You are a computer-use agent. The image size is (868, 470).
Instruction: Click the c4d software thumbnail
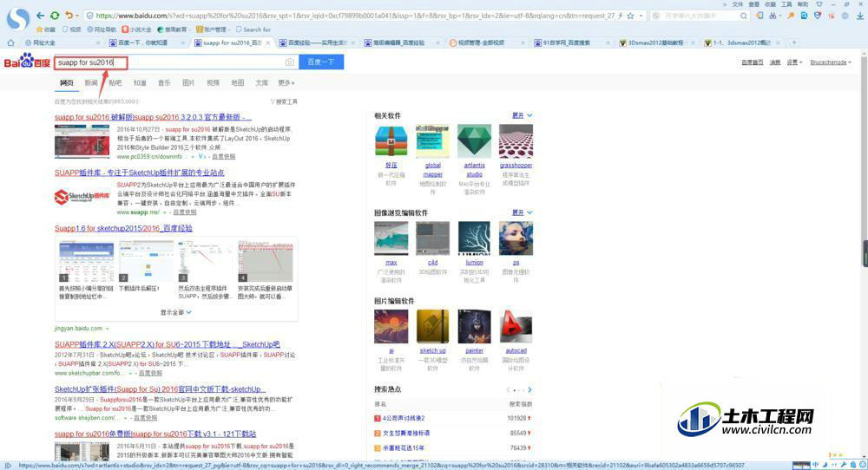point(432,238)
